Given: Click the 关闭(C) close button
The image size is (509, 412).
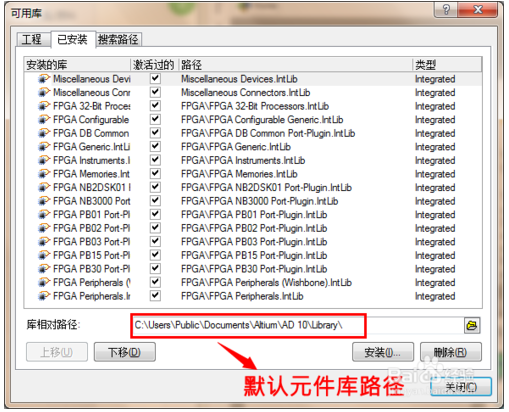Looking at the screenshot, I should (x=461, y=387).
